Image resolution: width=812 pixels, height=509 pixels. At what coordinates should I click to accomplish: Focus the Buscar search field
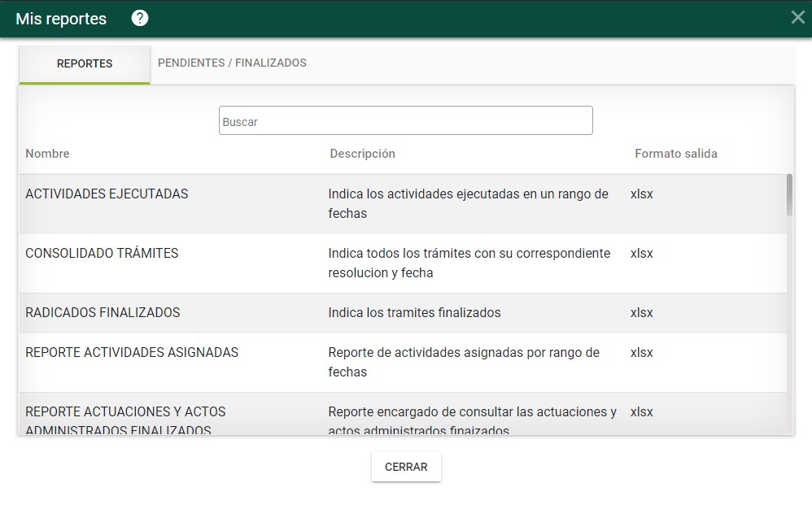click(405, 120)
